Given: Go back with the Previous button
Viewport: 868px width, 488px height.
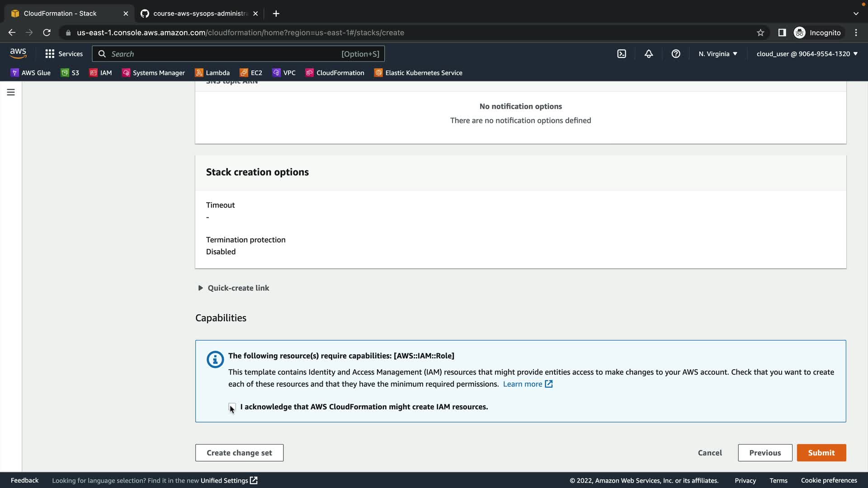Looking at the screenshot, I should pyautogui.click(x=765, y=453).
